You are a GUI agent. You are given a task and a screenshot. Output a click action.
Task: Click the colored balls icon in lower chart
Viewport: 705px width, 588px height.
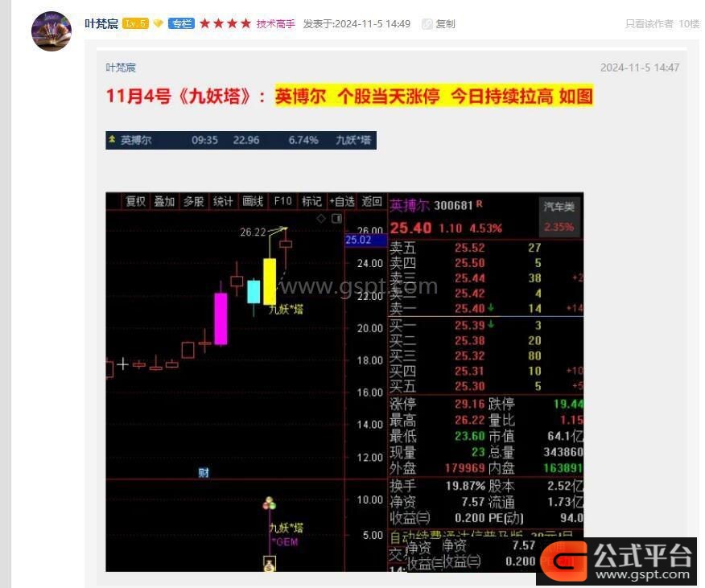click(x=270, y=504)
